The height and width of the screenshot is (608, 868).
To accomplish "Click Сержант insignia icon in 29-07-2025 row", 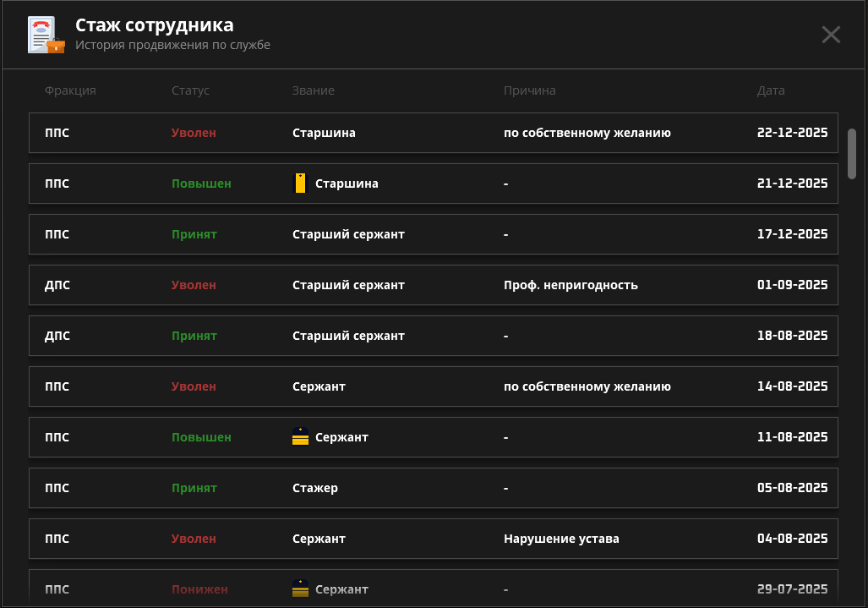I will 300,589.
